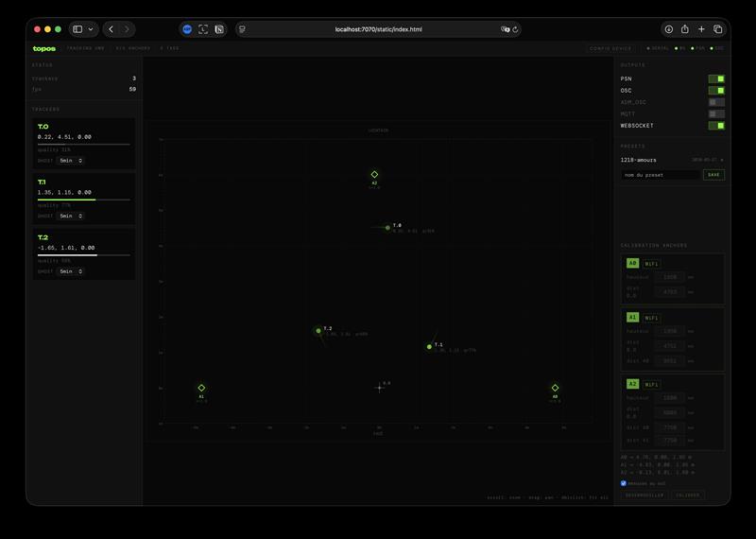The height and width of the screenshot is (539, 756).
Task: Click the A1 anchor diamond marker
Action: pos(201,388)
